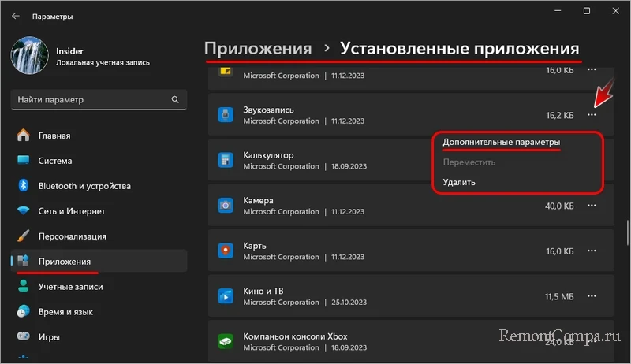Open more options for Карты
The height and width of the screenshot is (364, 631).
tap(592, 251)
